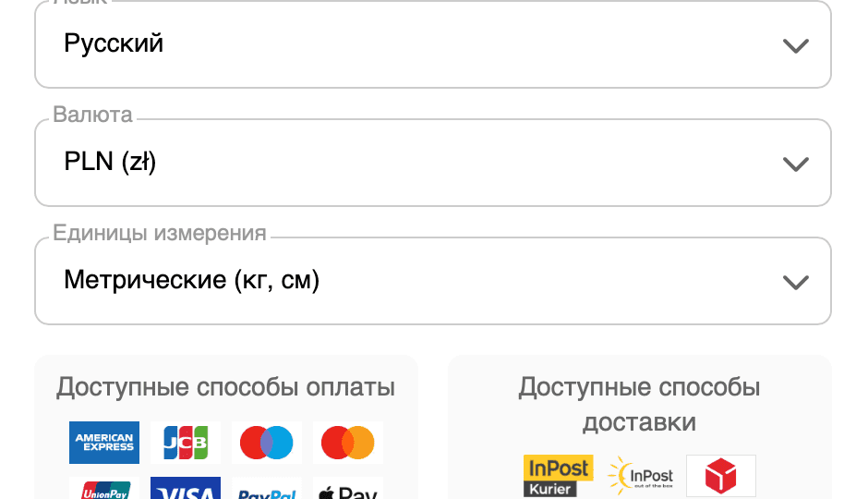Expand the chevron next to Русский
The image size is (868, 499).
(x=796, y=45)
